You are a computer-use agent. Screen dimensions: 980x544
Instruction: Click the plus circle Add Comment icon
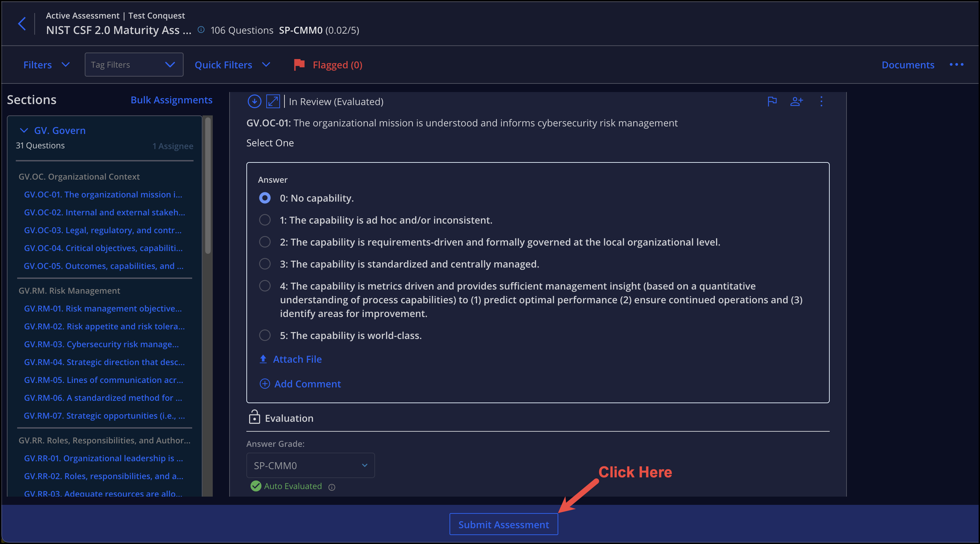(265, 384)
